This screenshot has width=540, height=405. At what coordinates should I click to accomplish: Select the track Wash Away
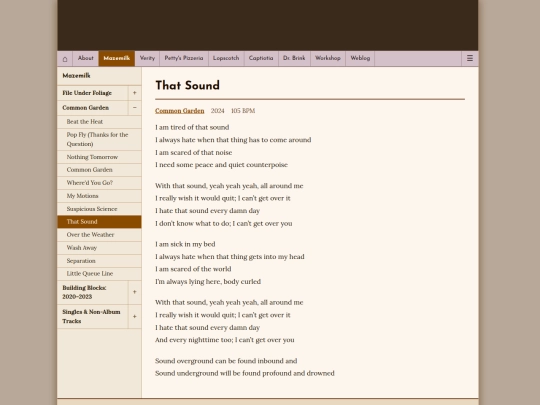pyautogui.click(x=99, y=248)
